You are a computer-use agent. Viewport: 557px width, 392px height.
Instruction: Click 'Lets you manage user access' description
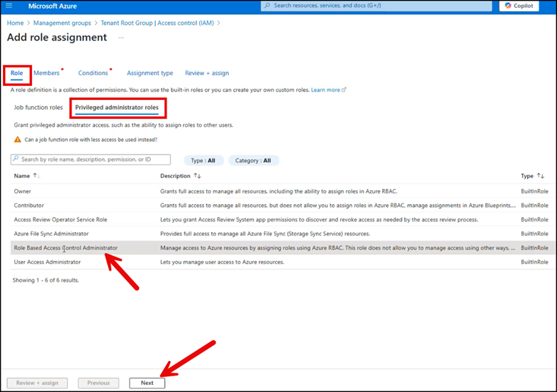coord(222,262)
